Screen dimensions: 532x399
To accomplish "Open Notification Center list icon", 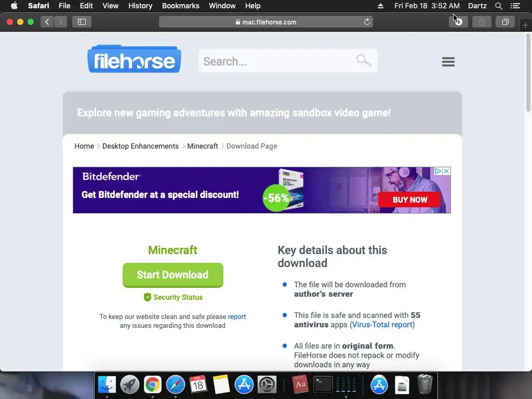I will [515, 6].
